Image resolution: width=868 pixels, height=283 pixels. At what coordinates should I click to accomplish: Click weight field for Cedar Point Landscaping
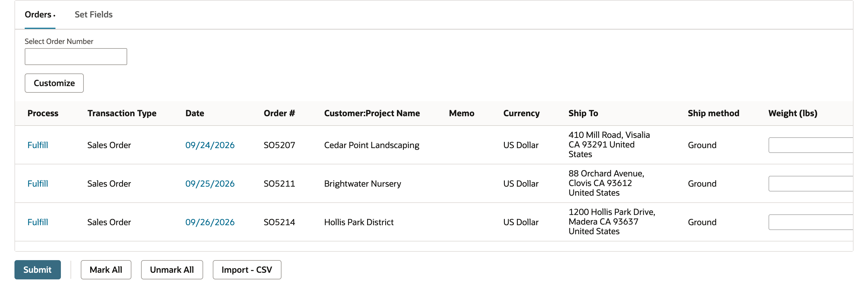pyautogui.click(x=811, y=145)
